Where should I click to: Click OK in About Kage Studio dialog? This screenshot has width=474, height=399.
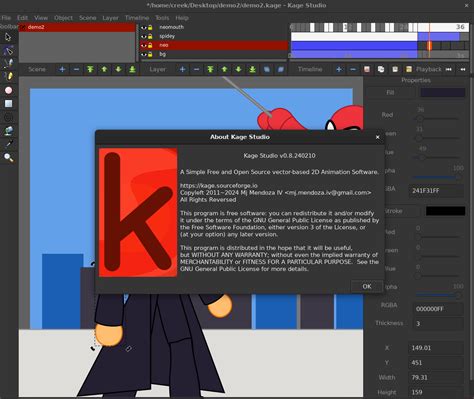(367, 286)
